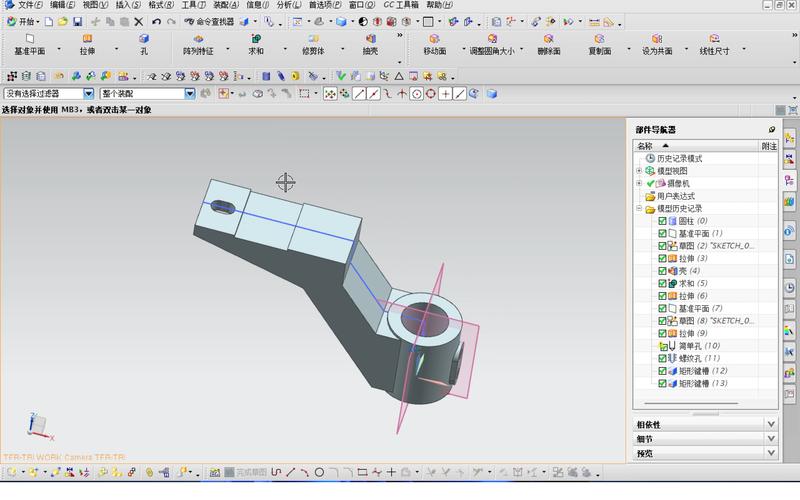Uncheck the 圆柱 (0) feature checkbox
The image size is (800, 500).
pos(662,221)
